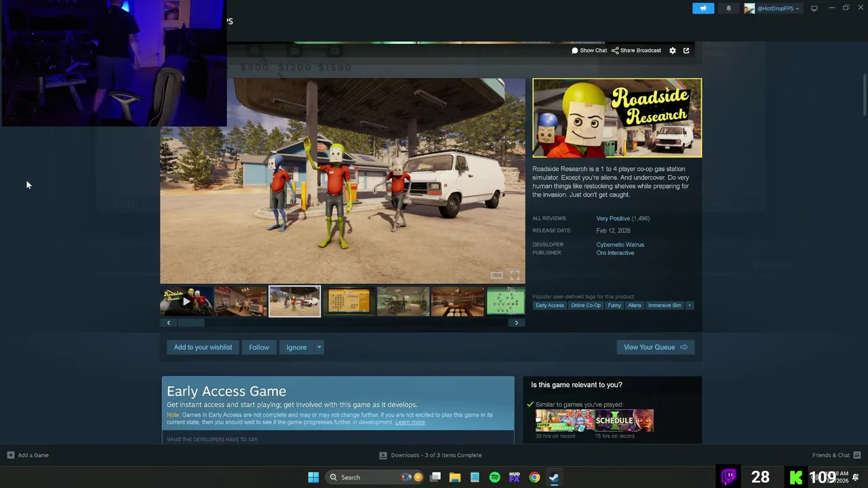
Task: Select the green skill tree thumbnail
Action: tap(505, 302)
